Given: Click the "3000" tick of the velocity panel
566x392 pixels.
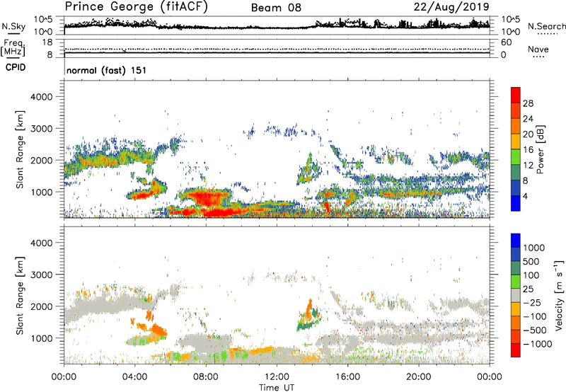Looking at the screenshot, I should click(41, 275).
